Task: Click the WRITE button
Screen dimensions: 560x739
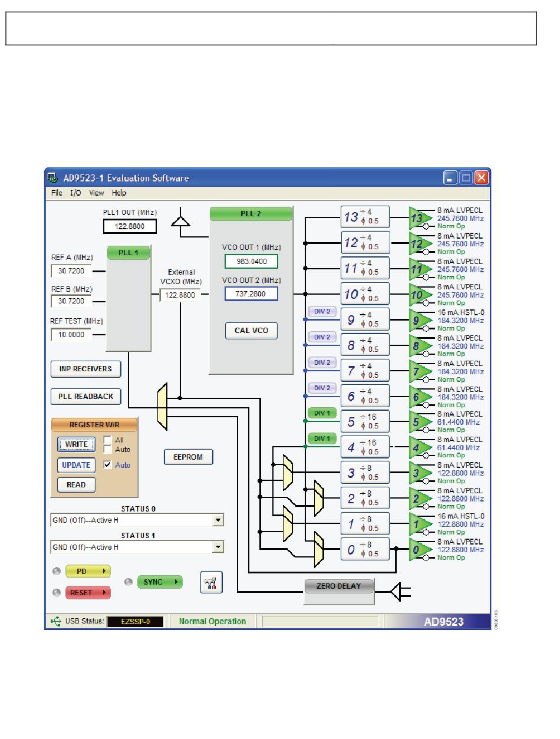Action: click(76, 444)
